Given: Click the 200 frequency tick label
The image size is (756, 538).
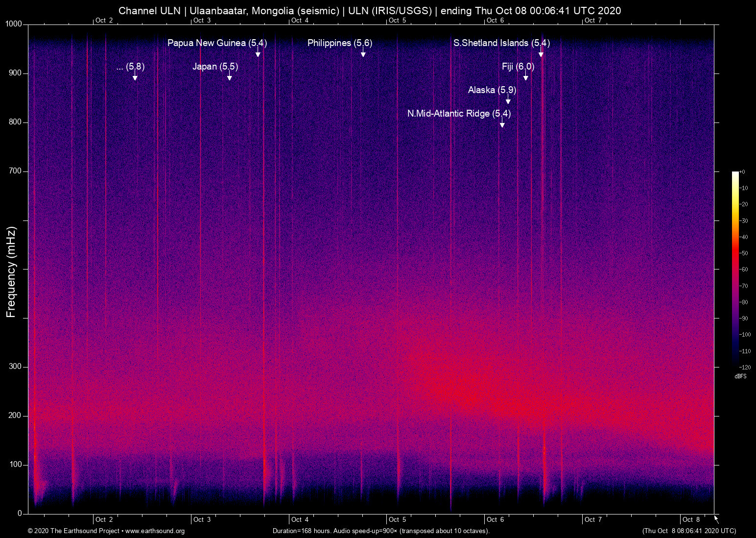Looking at the screenshot, I should tap(16, 416).
